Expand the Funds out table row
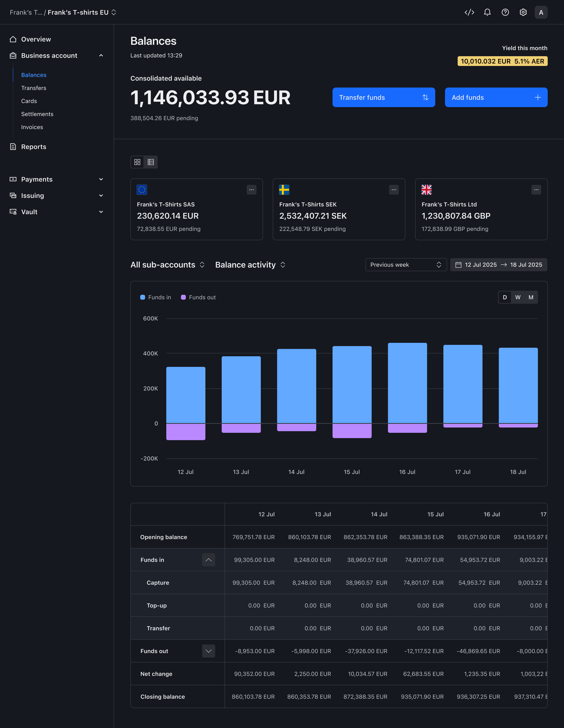 208,651
